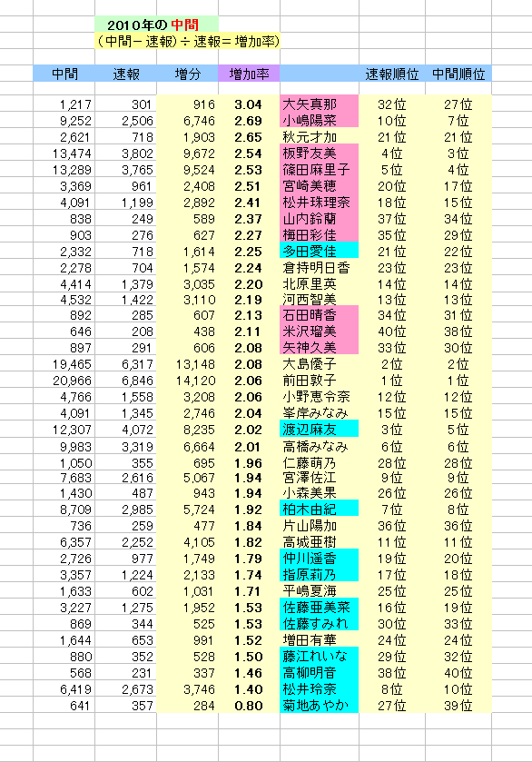532x762 pixels.
Task: Click the pink cell 大矢真那
Action: click(320, 104)
